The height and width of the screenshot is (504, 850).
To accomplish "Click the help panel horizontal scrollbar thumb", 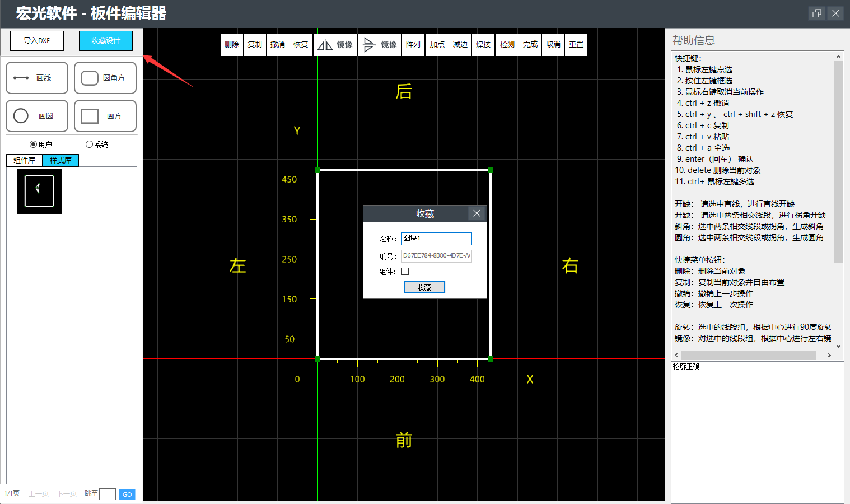I will coord(749,355).
